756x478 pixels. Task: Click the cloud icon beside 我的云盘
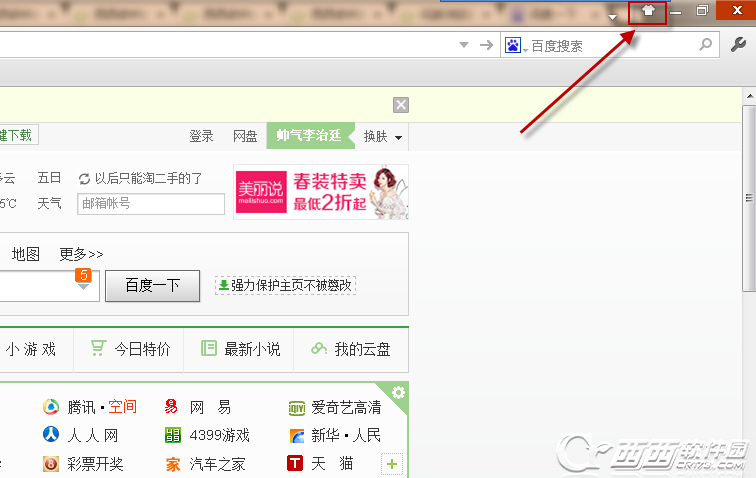(319, 348)
